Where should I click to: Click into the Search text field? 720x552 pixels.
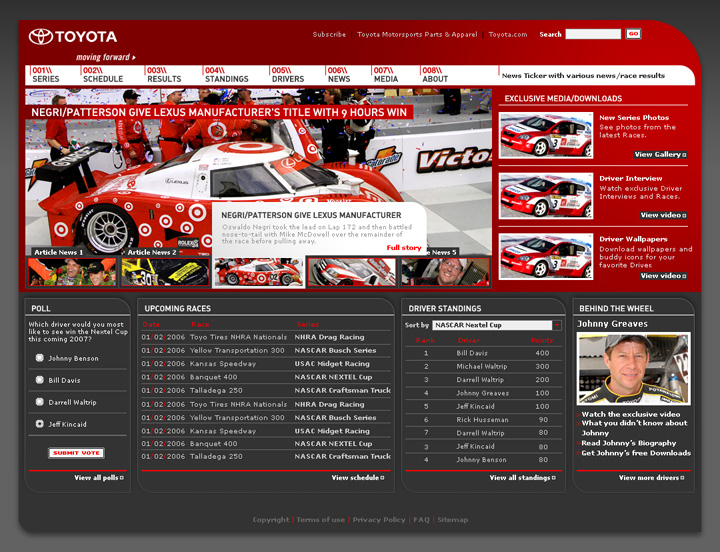coord(593,34)
